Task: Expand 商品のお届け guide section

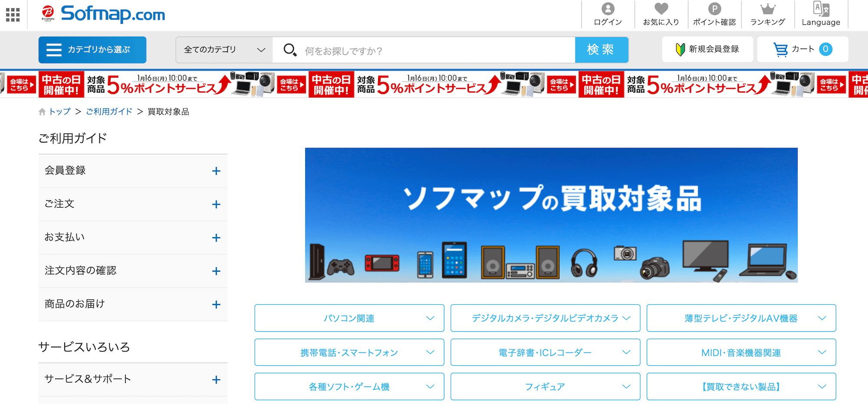Action: (x=133, y=304)
